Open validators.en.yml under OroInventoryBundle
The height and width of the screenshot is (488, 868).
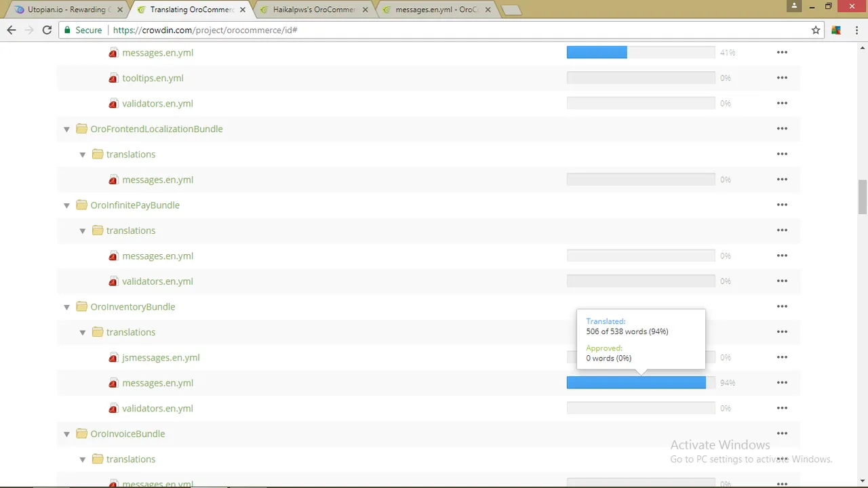click(157, 408)
